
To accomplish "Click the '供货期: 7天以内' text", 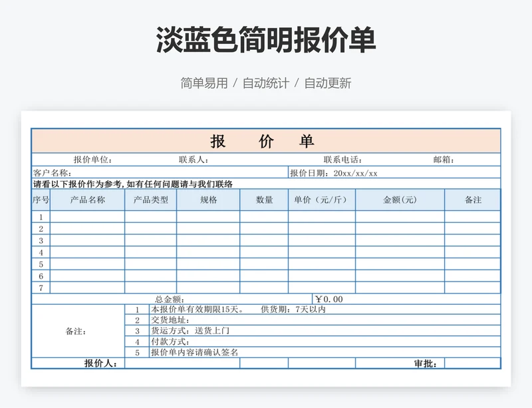I will pos(293,309).
